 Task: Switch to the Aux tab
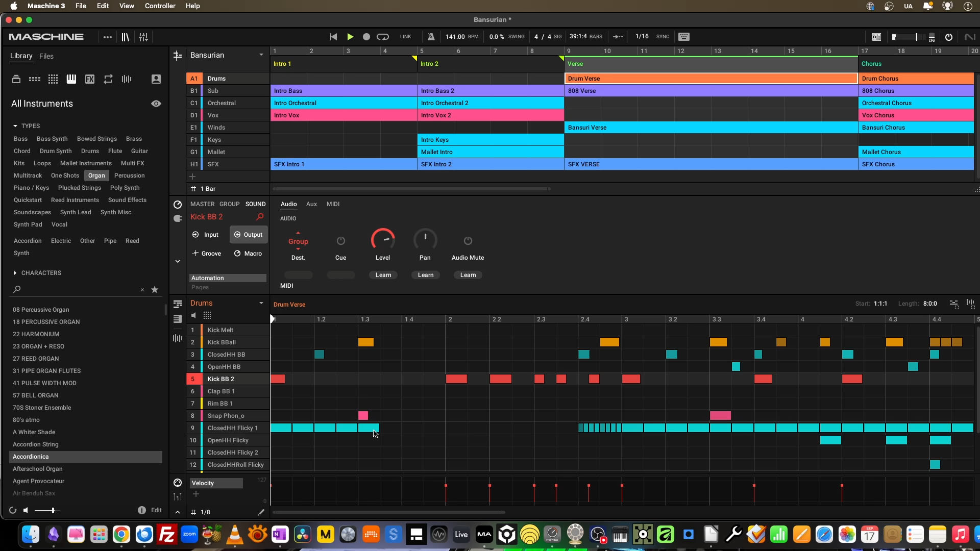click(x=311, y=204)
